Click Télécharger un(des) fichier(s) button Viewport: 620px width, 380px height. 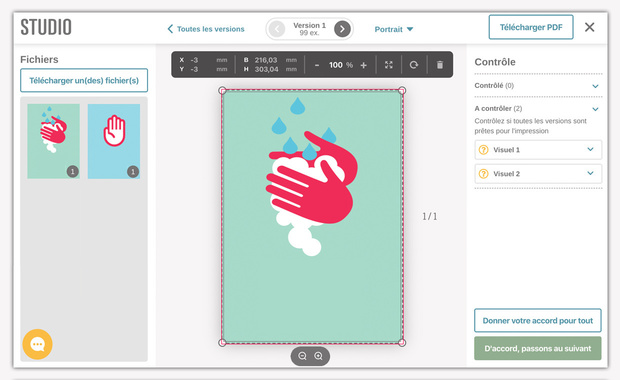pyautogui.click(x=84, y=80)
